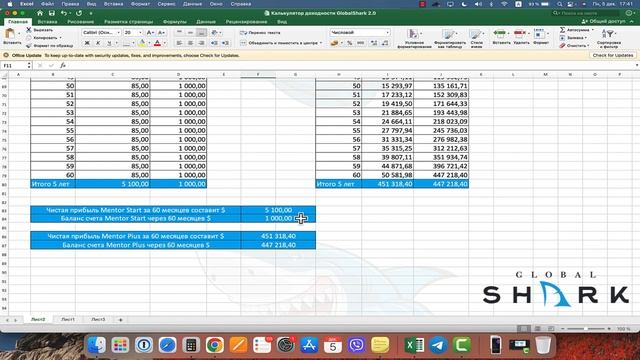Apply the percent style format

tap(349, 43)
